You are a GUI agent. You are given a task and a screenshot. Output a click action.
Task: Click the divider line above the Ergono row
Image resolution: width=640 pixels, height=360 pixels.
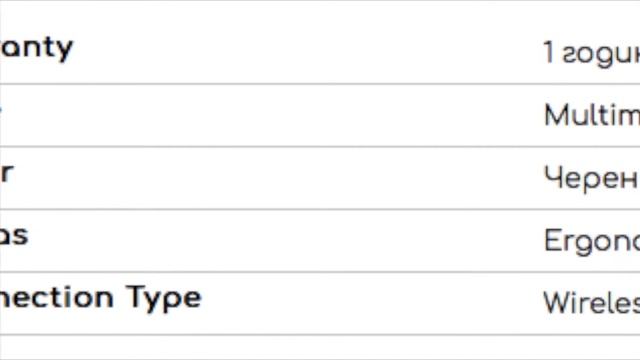coord(320,209)
